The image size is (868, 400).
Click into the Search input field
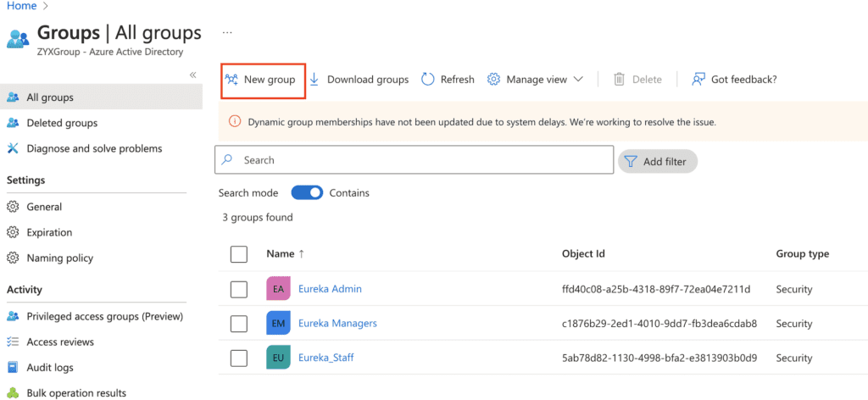tap(414, 160)
